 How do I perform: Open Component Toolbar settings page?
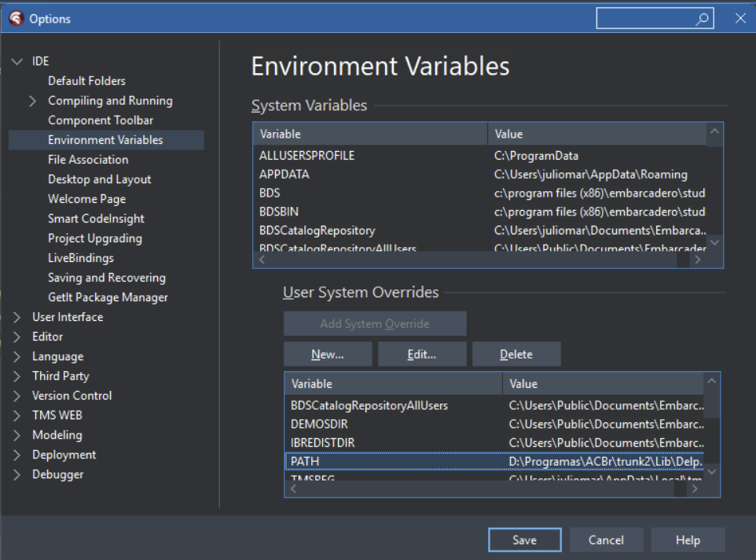[x=101, y=120]
